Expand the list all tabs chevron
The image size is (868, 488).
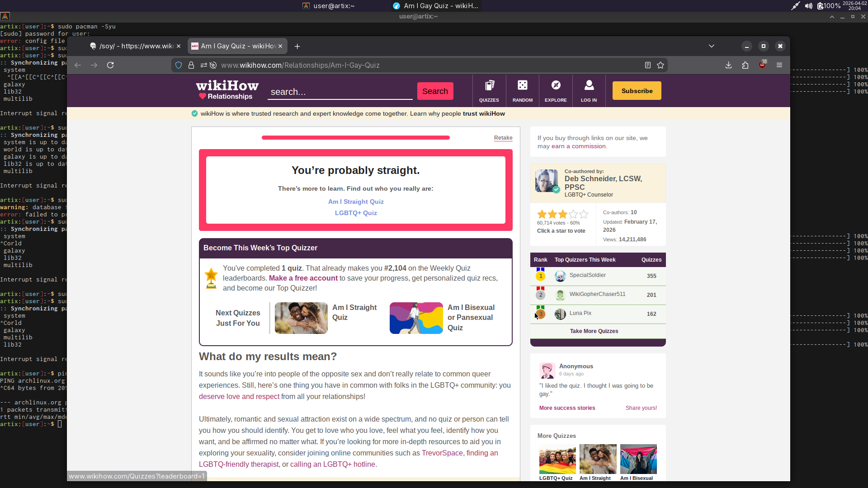[x=711, y=46]
